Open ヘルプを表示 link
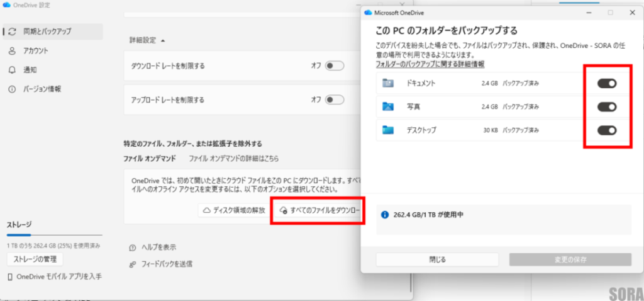The image size is (644, 301). coord(158,247)
